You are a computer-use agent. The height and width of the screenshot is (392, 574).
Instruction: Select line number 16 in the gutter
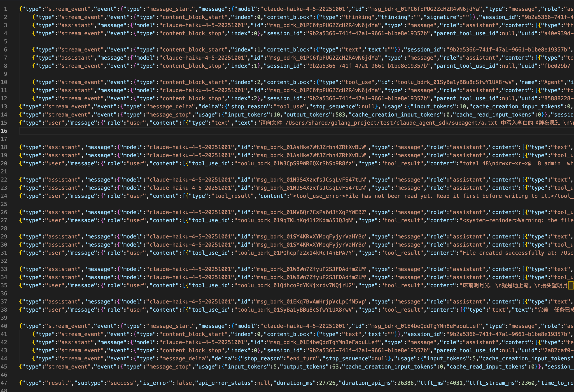4,131
